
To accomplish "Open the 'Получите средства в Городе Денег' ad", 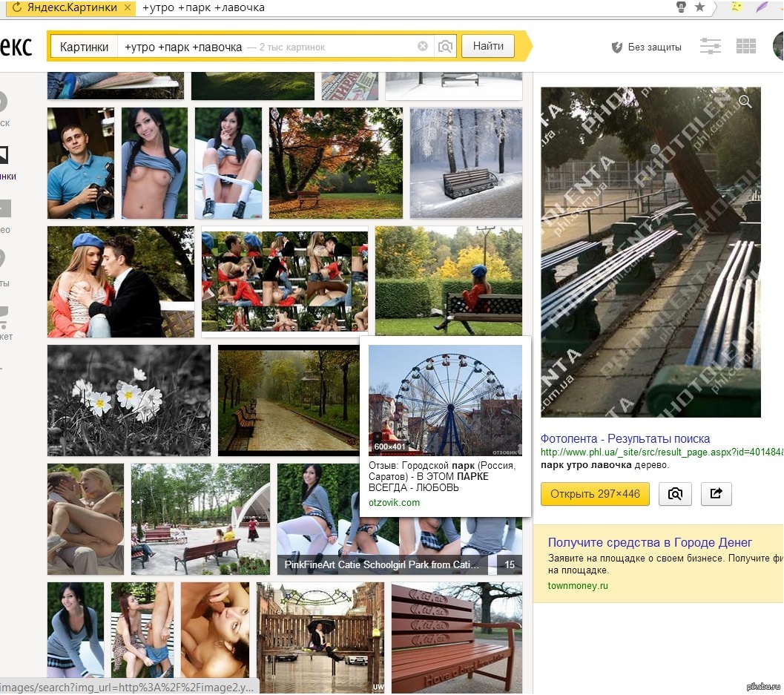I will 650,542.
